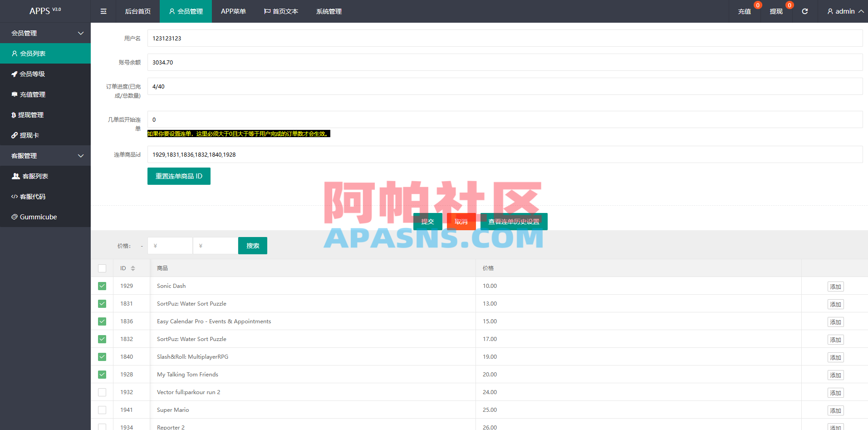Open 提现管理 in the sidebar

(x=32, y=114)
